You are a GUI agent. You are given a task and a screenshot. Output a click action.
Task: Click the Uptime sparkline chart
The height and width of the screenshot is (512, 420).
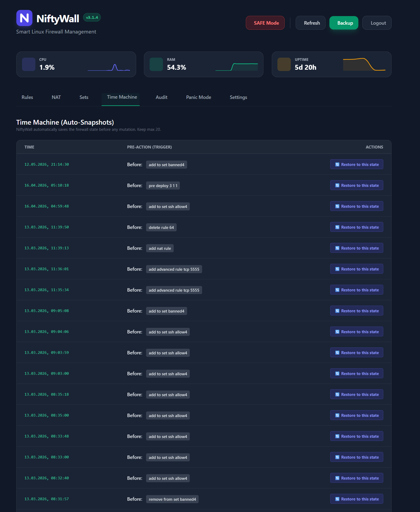(364, 64)
